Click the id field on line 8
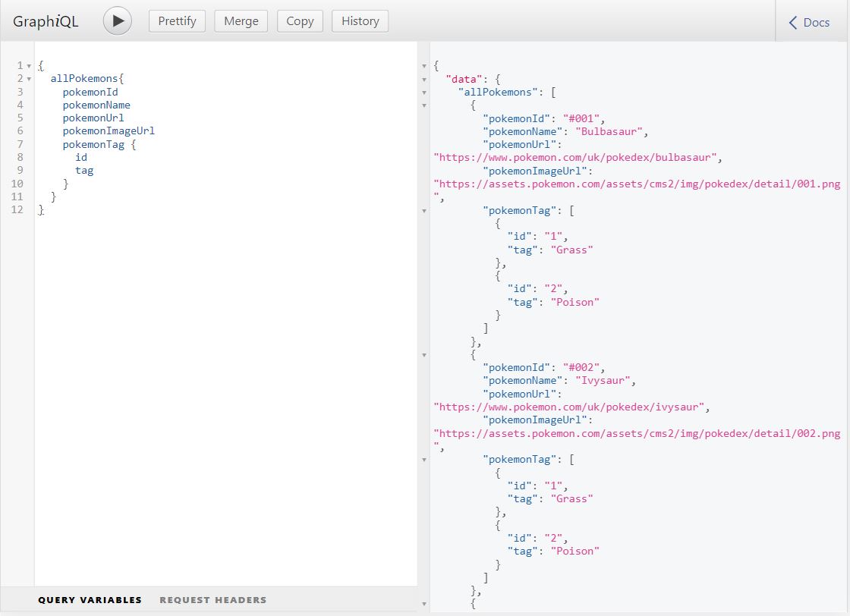This screenshot has height=616, width=850. click(81, 157)
